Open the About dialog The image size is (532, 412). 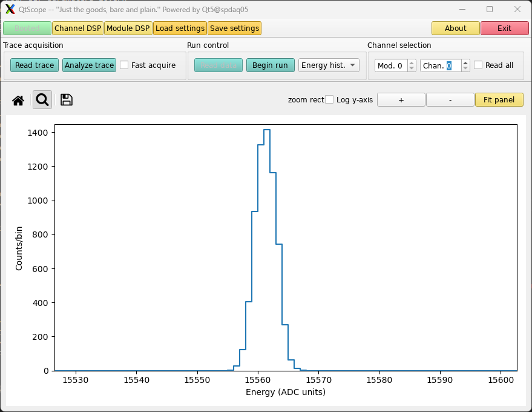point(456,28)
